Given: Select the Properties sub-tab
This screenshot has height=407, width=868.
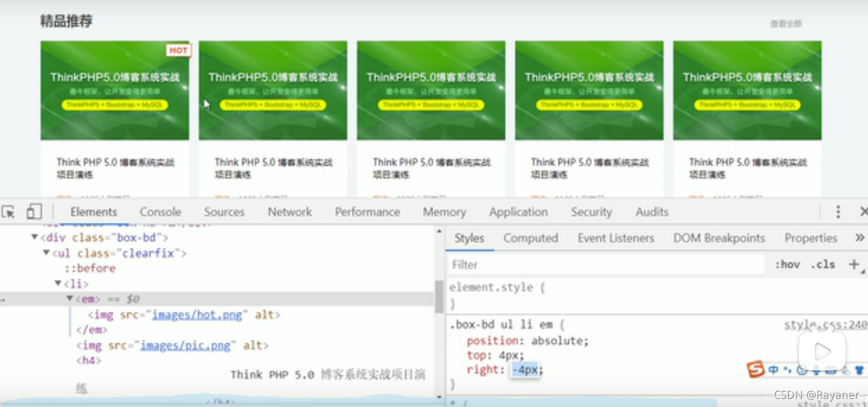Looking at the screenshot, I should [x=810, y=238].
